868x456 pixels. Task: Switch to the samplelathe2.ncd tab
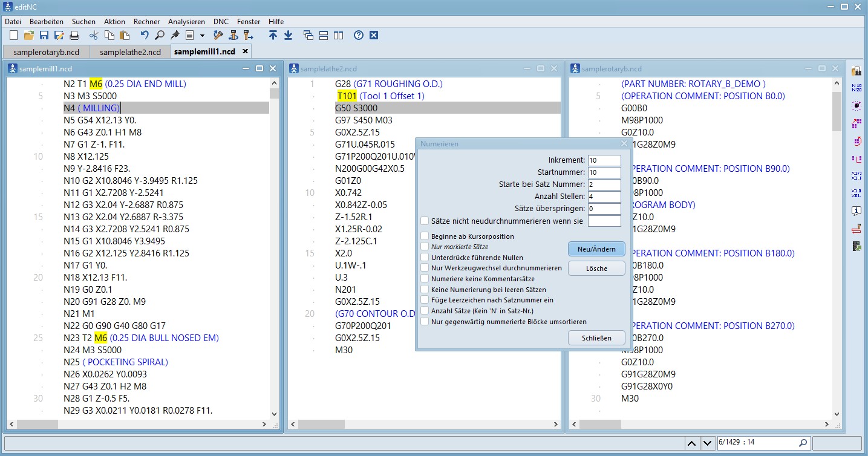point(131,52)
